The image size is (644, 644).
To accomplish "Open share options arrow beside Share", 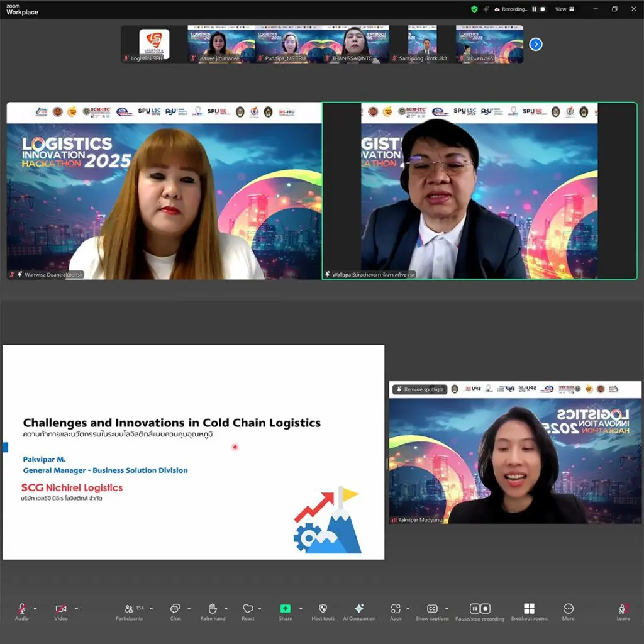I will [301, 608].
